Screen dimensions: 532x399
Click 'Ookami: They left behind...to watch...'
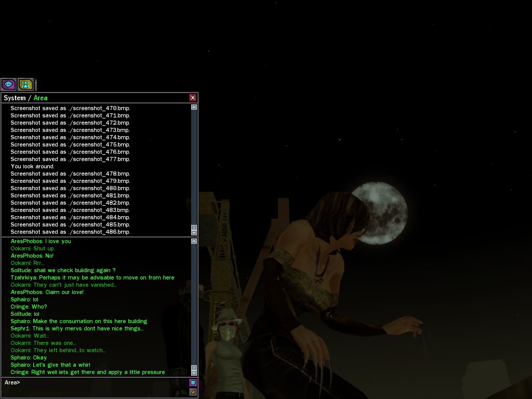tap(58, 351)
